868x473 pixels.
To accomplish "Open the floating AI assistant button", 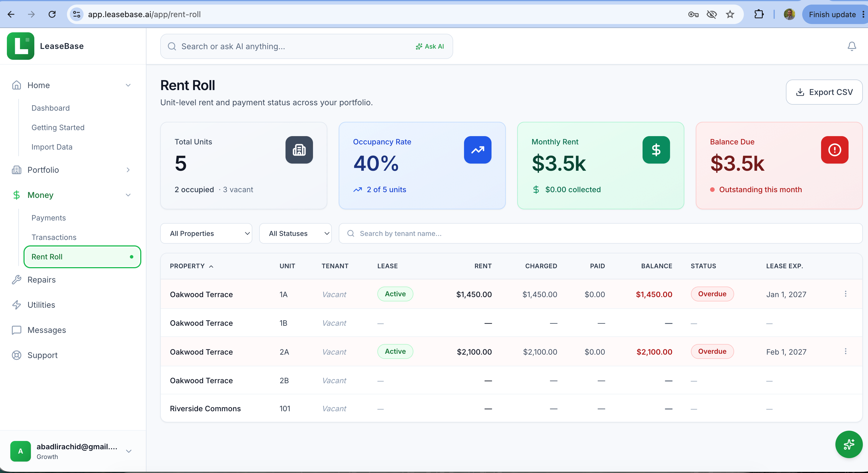I will pyautogui.click(x=849, y=444).
